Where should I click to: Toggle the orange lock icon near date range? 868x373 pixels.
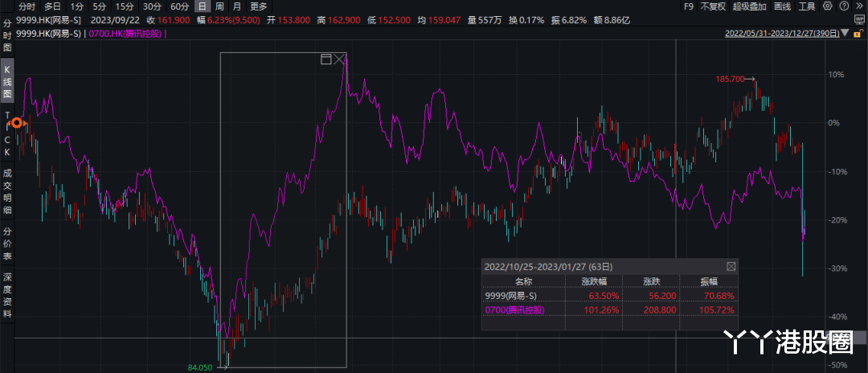click(860, 33)
